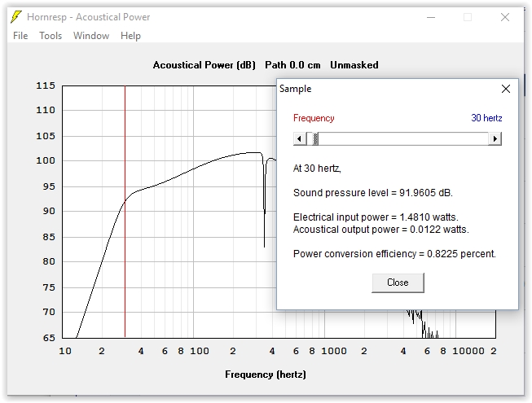Minimize the Hornresp window

coord(431,17)
